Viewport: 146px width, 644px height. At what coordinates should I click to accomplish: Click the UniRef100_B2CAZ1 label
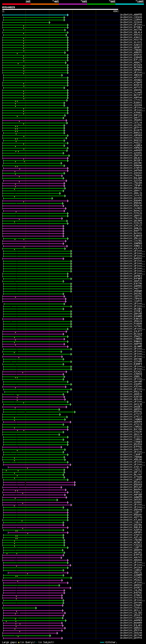pos(131,371)
